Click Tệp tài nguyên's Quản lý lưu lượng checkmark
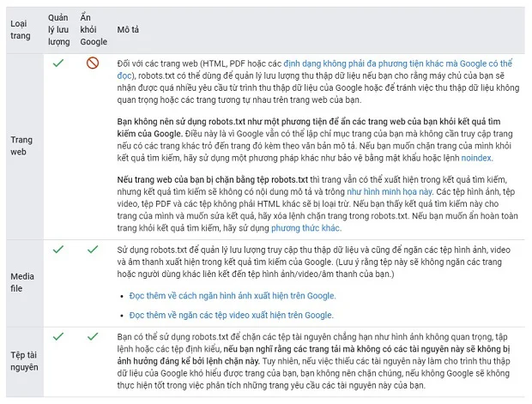This screenshot has height=404, width=532. pos(57,335)
